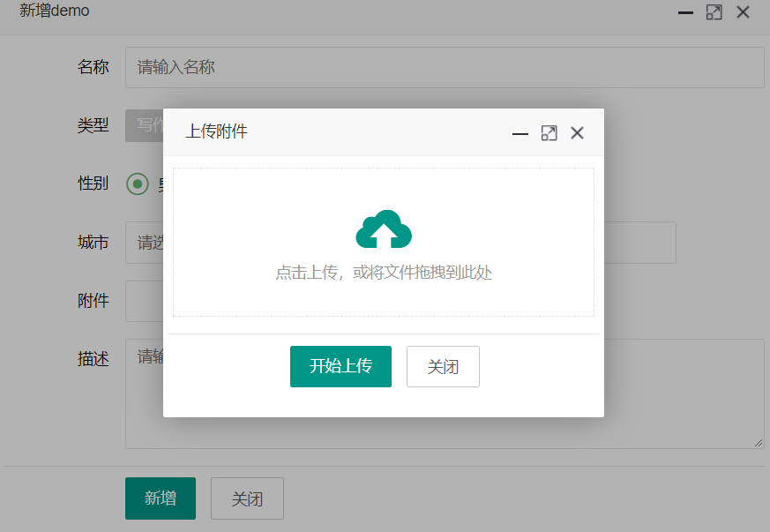
Task: Focus the 名称 name input field
Action: pos(445,68)
